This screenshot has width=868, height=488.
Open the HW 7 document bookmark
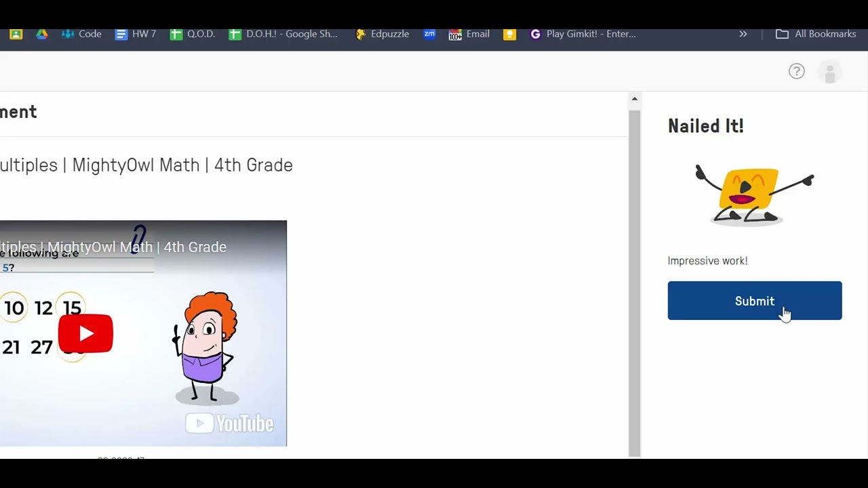point(136,34)
